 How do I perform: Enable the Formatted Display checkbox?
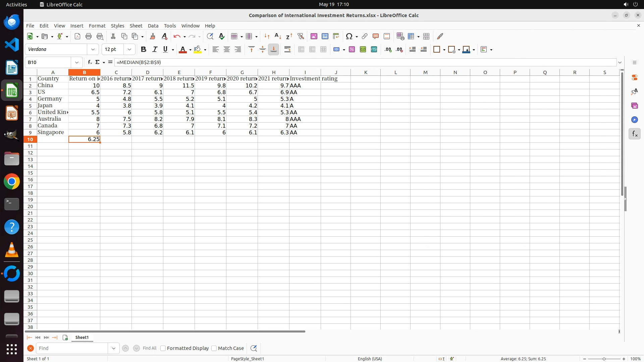click(163, 348)
